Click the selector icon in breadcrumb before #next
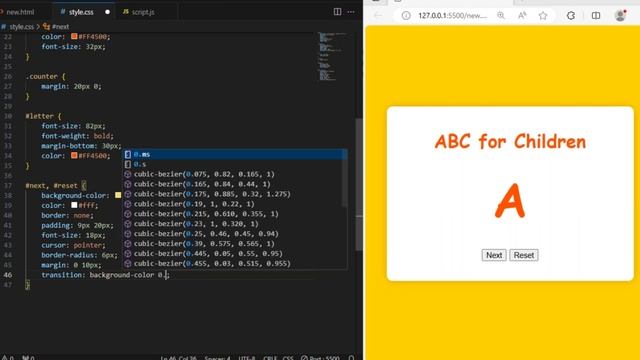The width and height of the screenshot is (640, 360). 46,27
